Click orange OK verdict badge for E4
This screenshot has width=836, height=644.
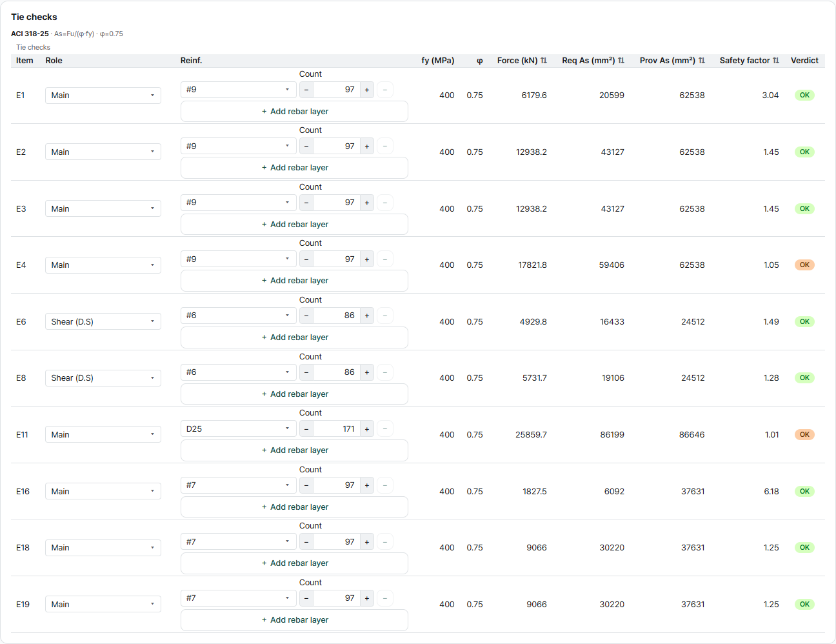[804, 265]
